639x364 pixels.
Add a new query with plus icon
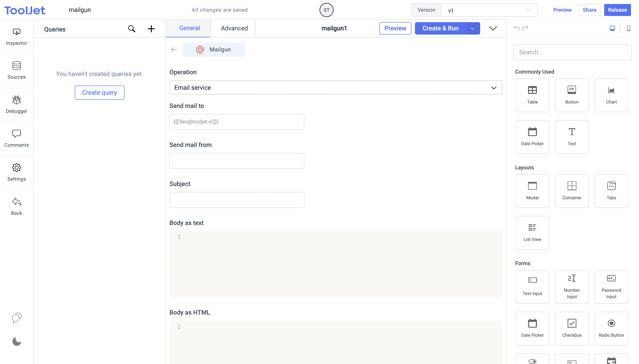click(x=151, y=29)
